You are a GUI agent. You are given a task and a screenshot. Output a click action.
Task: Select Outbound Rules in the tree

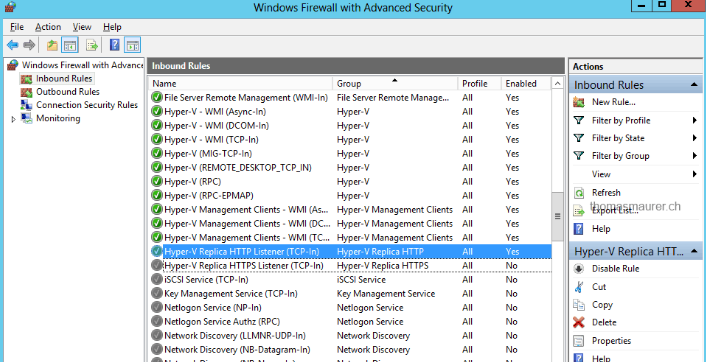pyautogui.click(x=68, y=92)
